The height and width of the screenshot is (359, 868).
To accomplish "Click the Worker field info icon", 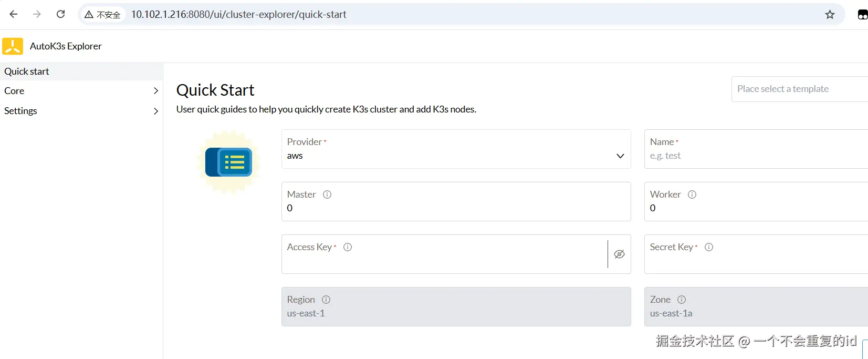I will click(692, 194).
